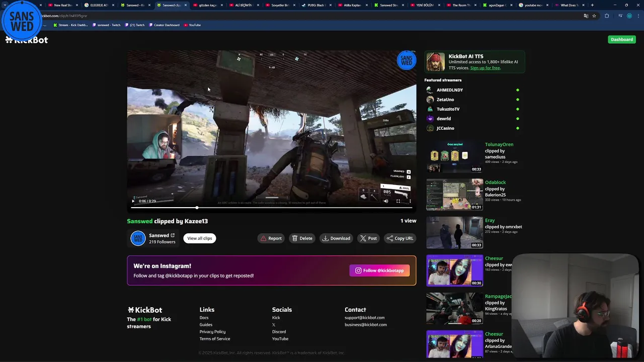Open Stream - Kick Dashboard bookmark
This screenshot has height=362, width=644.
click(x=70, y=25)
